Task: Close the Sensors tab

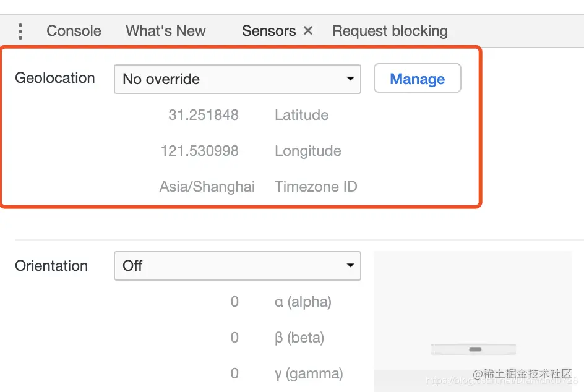Action: tap(307, 30)
